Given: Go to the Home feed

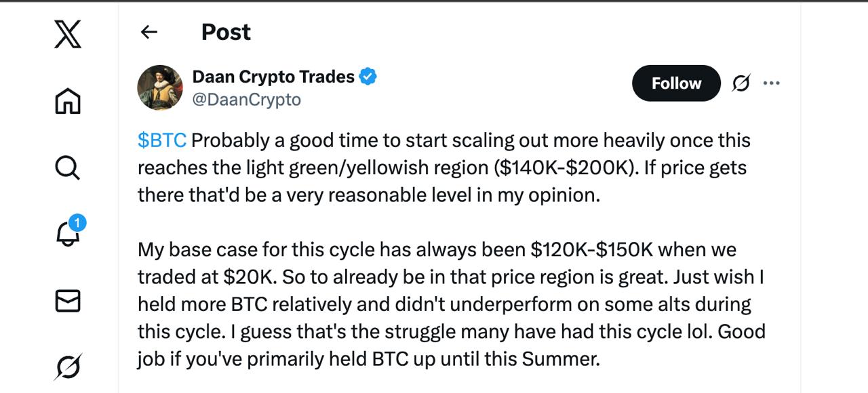Looking at the screenshot, I should pyautogui.click(x=67, y=101).
